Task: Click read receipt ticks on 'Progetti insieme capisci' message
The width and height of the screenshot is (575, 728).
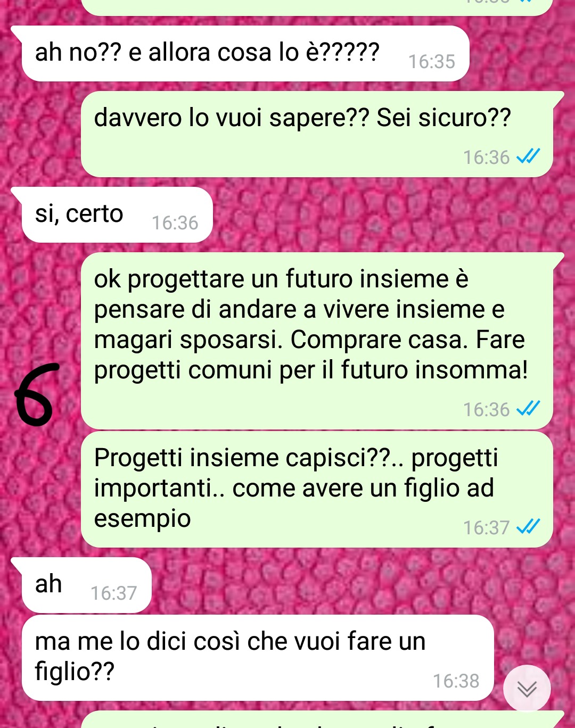Action: (x=528, y=527)
